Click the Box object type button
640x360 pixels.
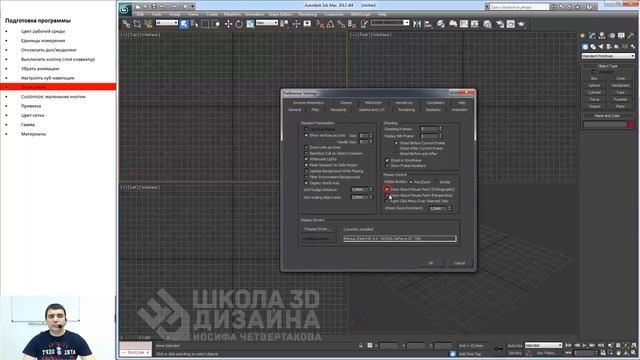594,78
